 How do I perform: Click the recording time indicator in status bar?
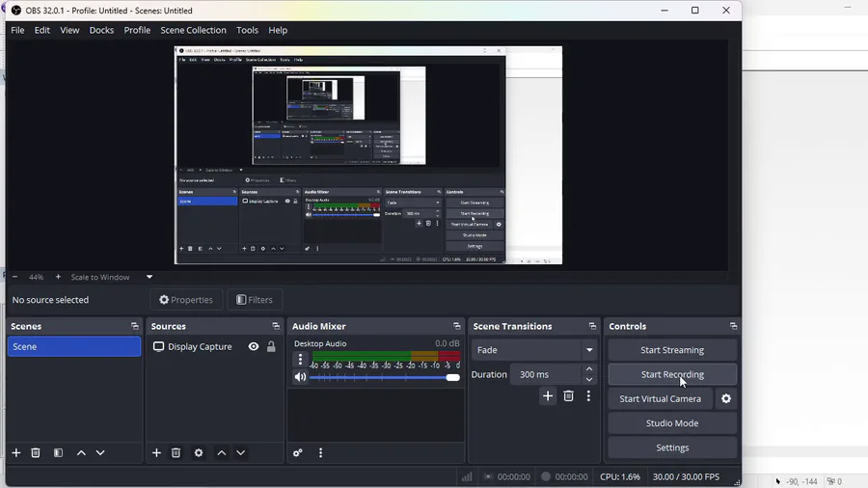[571, 476]
